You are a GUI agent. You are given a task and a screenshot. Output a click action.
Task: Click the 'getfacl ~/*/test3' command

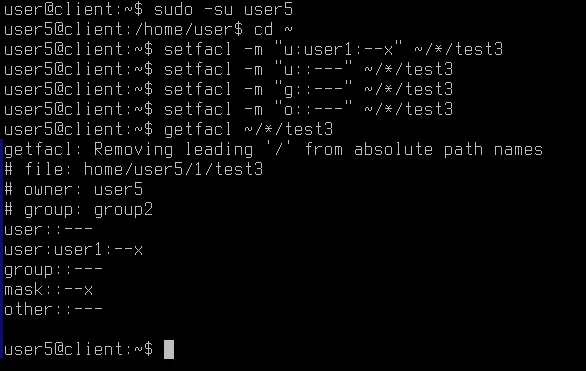click(248, 129)
